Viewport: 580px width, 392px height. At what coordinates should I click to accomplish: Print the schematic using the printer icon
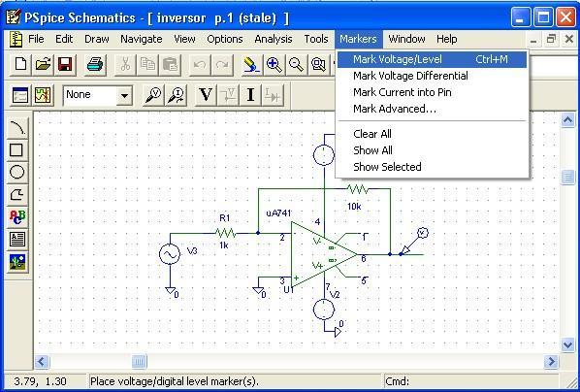coord(95,64)
